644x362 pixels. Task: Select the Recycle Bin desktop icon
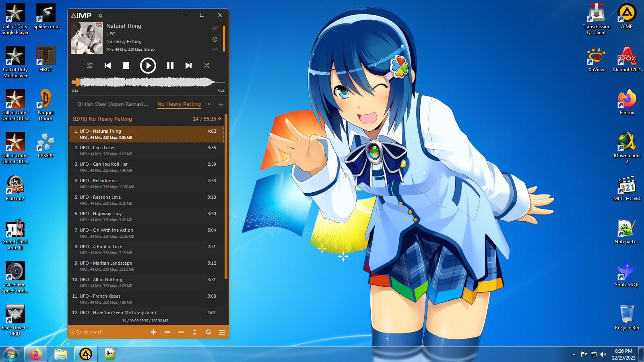(627, 317)
